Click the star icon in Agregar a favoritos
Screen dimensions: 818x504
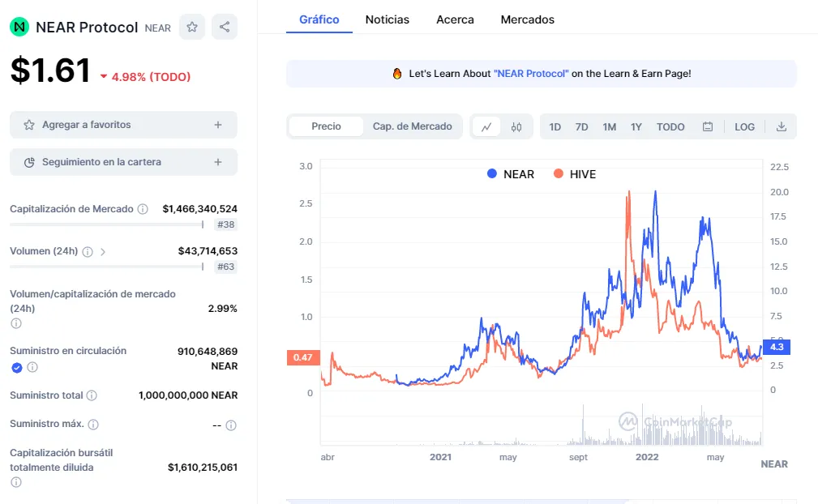click(x=29, y=125)
